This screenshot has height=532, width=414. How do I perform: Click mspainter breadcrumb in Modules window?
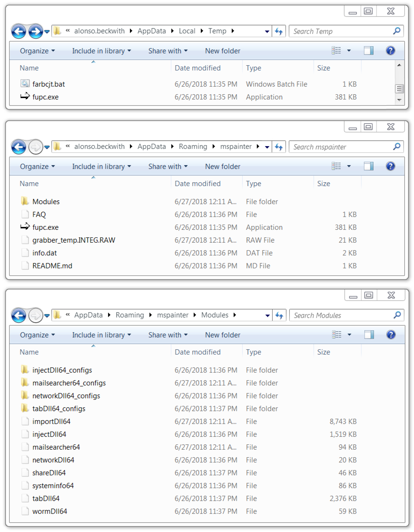172,315
